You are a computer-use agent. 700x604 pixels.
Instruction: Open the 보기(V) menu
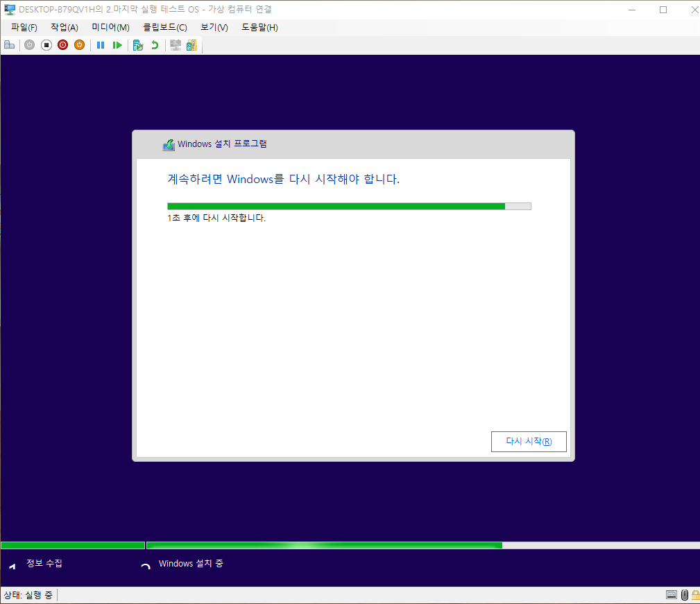pos(214,28)
